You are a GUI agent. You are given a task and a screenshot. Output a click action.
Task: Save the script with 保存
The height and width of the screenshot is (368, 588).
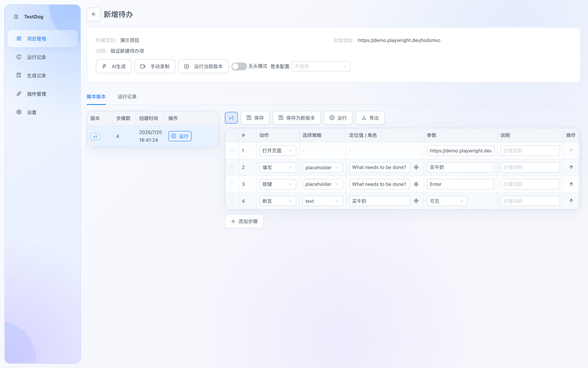pyautogui.click(x=255, y=118)
